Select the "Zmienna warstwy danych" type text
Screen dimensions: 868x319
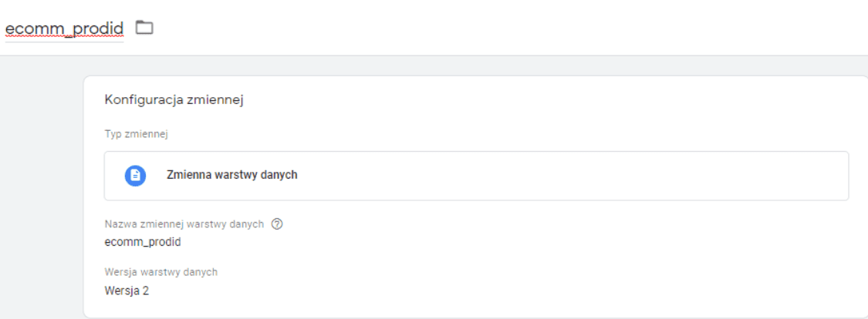[231, 175]
